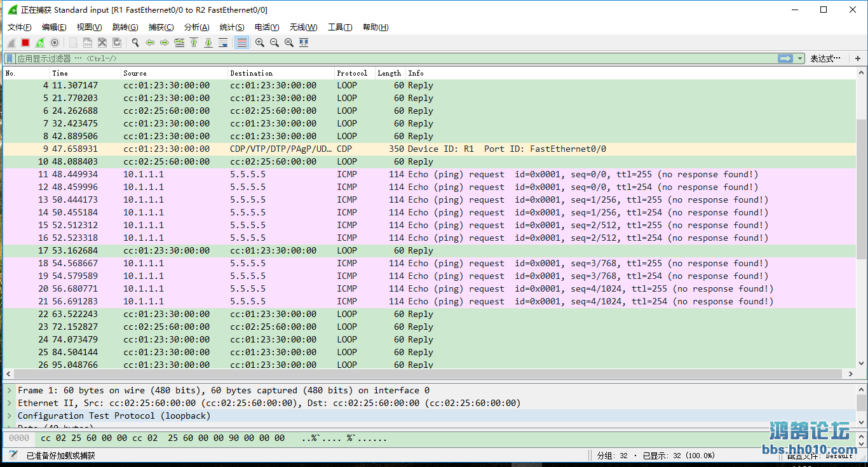Screen dimensions: 868x467
Task: Open capture options gear icon
Action: pos(55,43)
